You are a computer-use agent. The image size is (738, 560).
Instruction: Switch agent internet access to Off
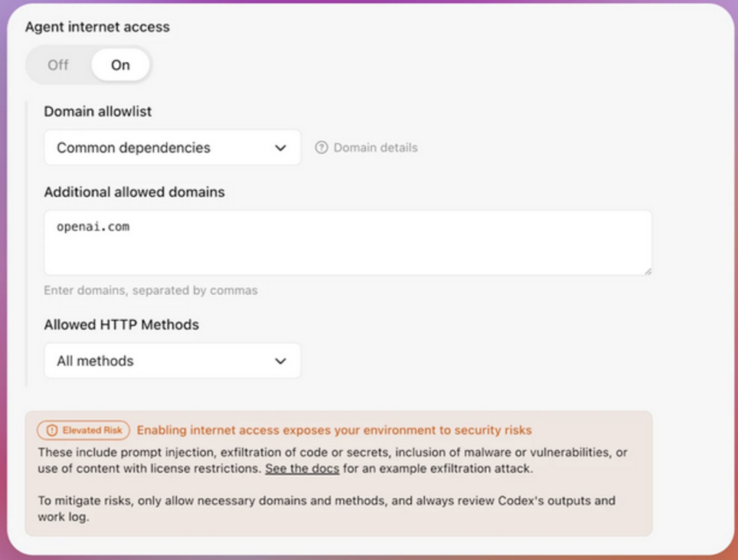[x=58, y=65]
